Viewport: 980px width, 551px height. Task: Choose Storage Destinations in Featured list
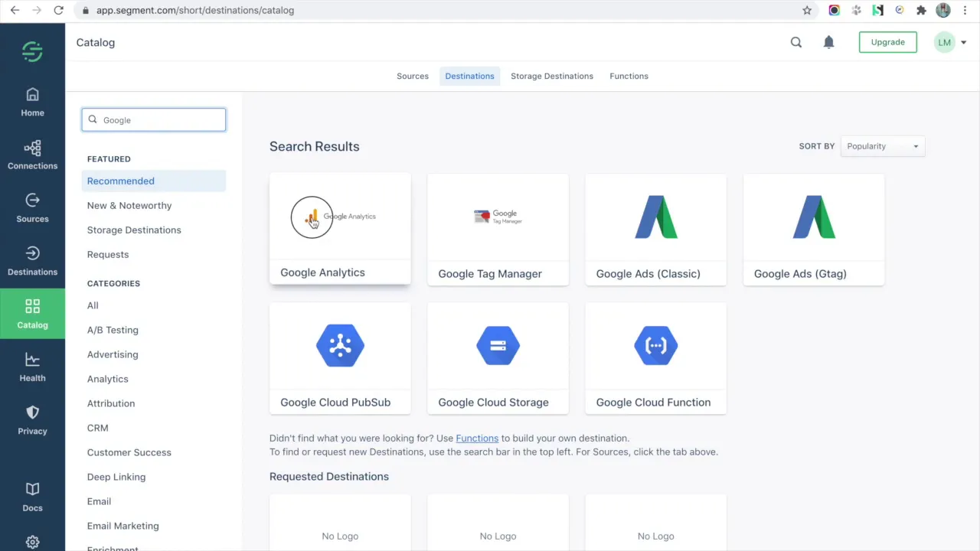134,230
